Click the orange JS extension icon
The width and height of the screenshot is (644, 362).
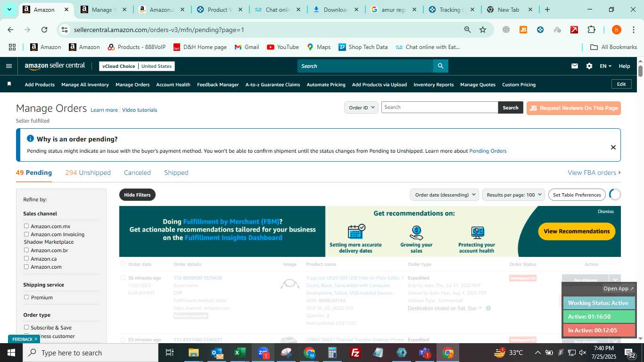click(x=523, y=30)
